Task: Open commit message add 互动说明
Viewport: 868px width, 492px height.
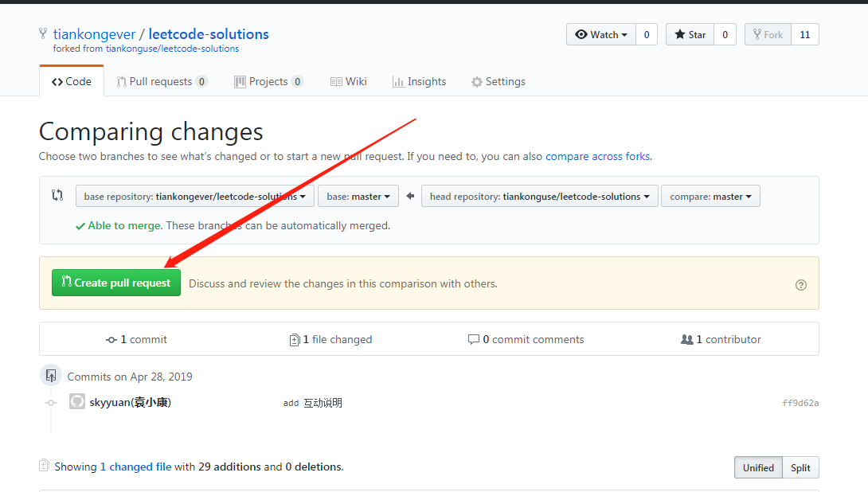Action: point(313,403)
